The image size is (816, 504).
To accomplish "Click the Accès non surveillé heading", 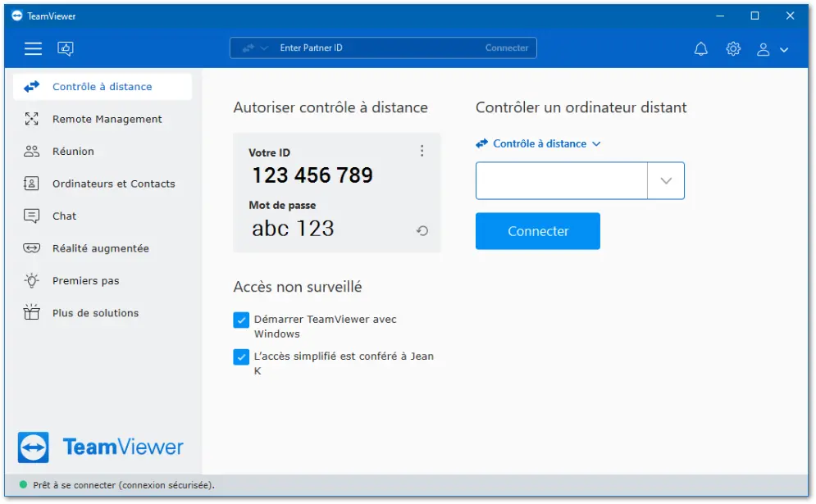I will point(297,287).
